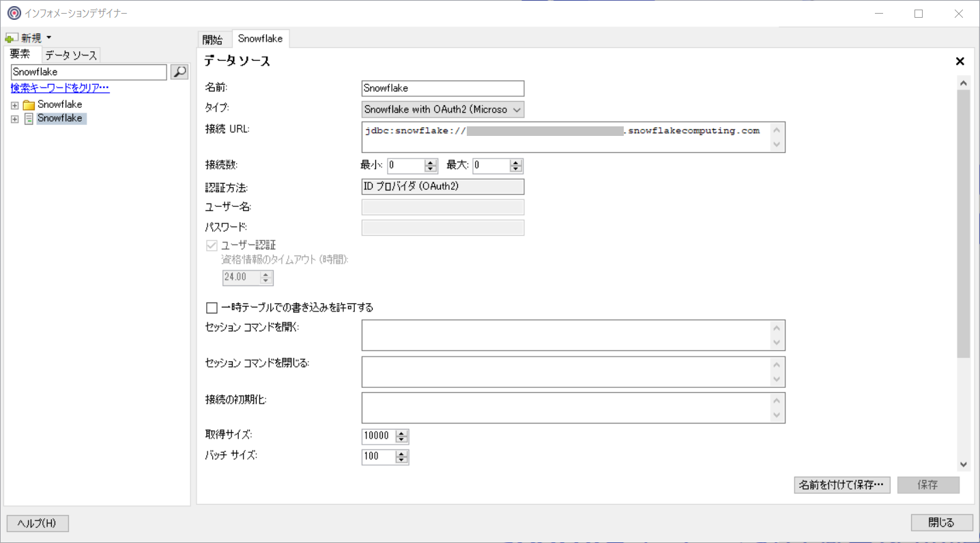Close the data source panel with X
Viewport: 980px width, 543px height.
[x=960, y=61]
